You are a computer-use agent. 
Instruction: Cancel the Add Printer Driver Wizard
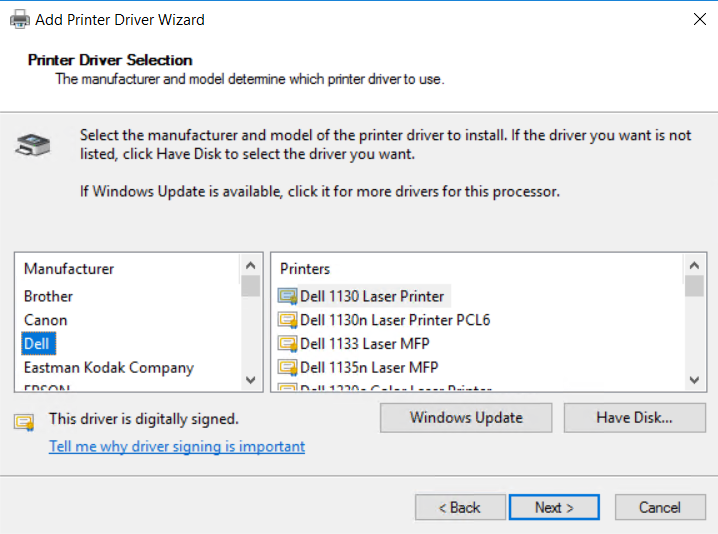tap(659, 508)
